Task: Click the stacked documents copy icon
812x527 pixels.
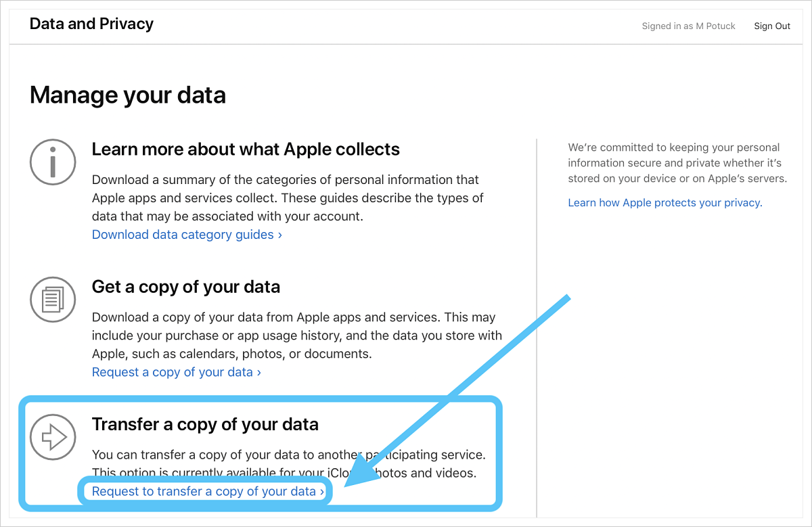Action: click(53, 300)
